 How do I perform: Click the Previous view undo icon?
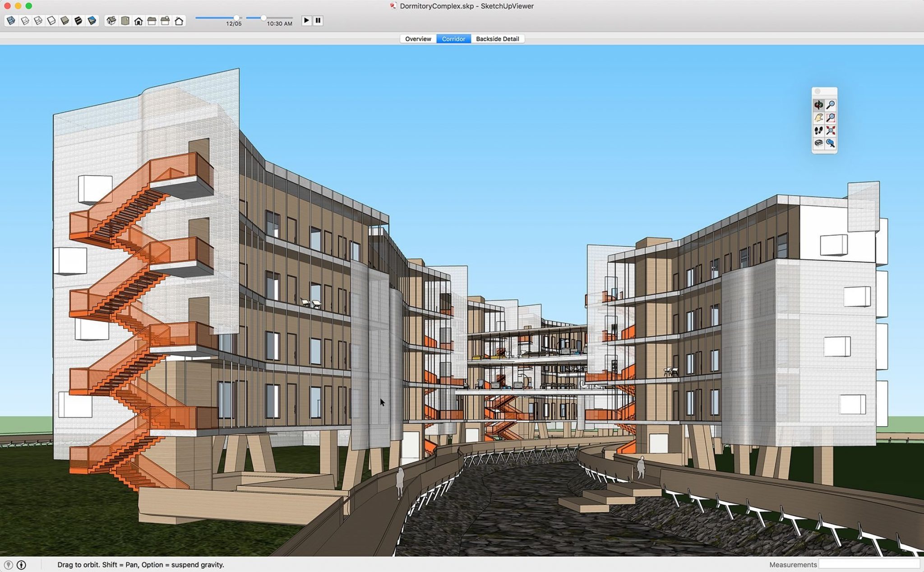[832, 143]
